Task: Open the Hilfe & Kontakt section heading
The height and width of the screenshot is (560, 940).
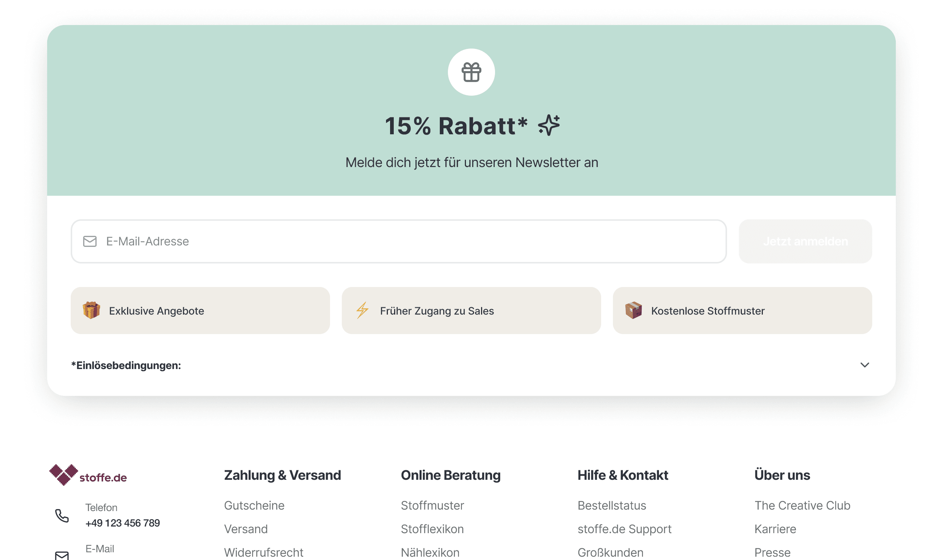Action: pos(622,475)
